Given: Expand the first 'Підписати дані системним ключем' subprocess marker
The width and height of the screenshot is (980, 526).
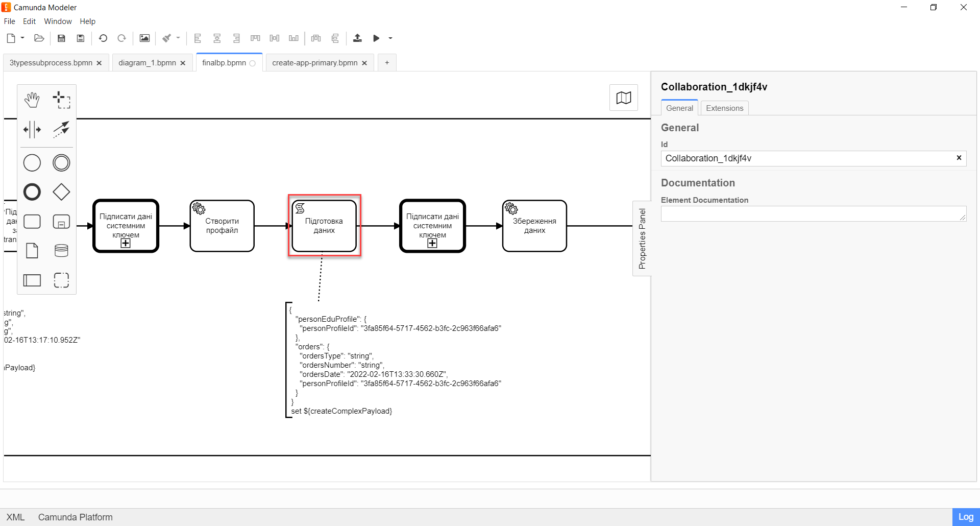Looking at the screenshot, I should tap(126, 244).
